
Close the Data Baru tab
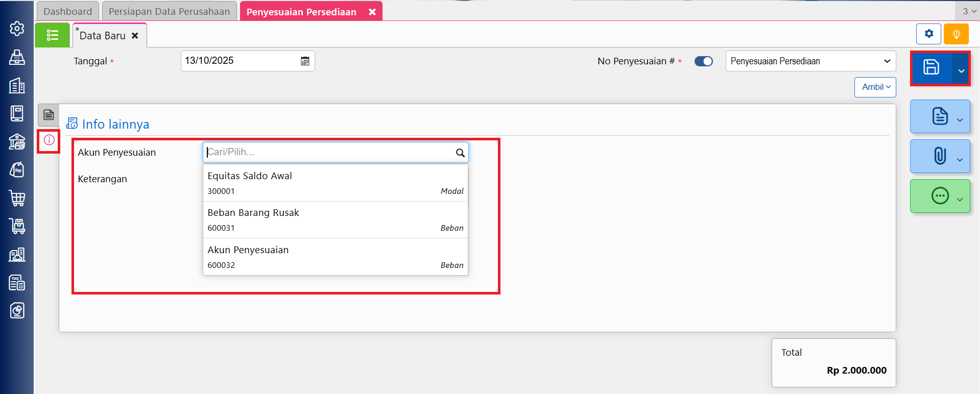coord(135,36)
